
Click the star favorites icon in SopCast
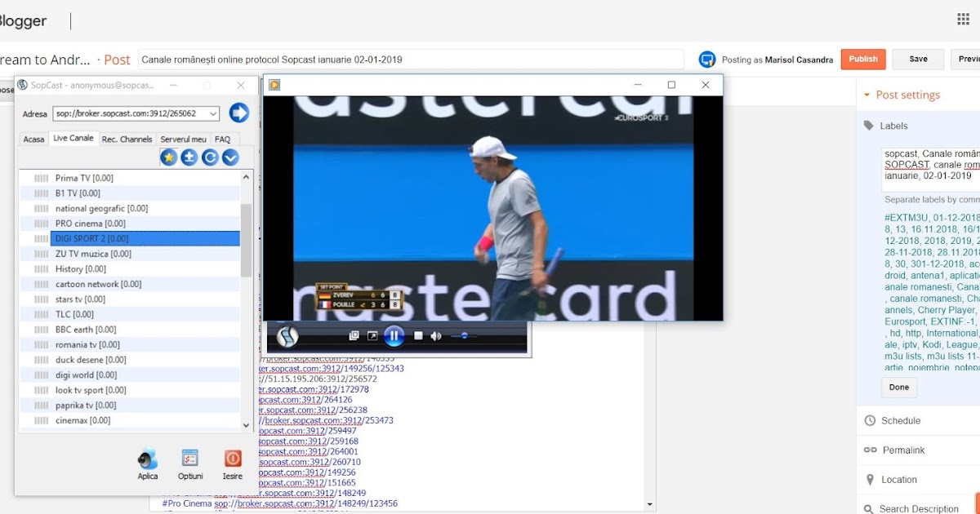[169, 157]
